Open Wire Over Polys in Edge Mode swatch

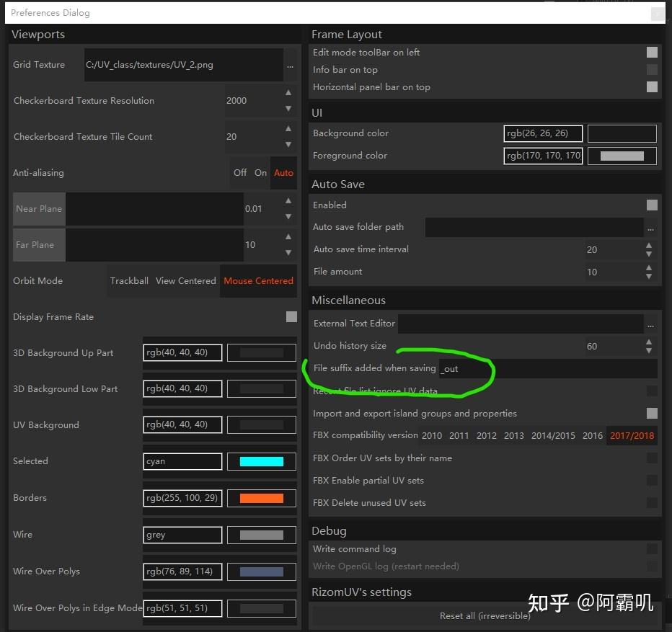(262, 608)
